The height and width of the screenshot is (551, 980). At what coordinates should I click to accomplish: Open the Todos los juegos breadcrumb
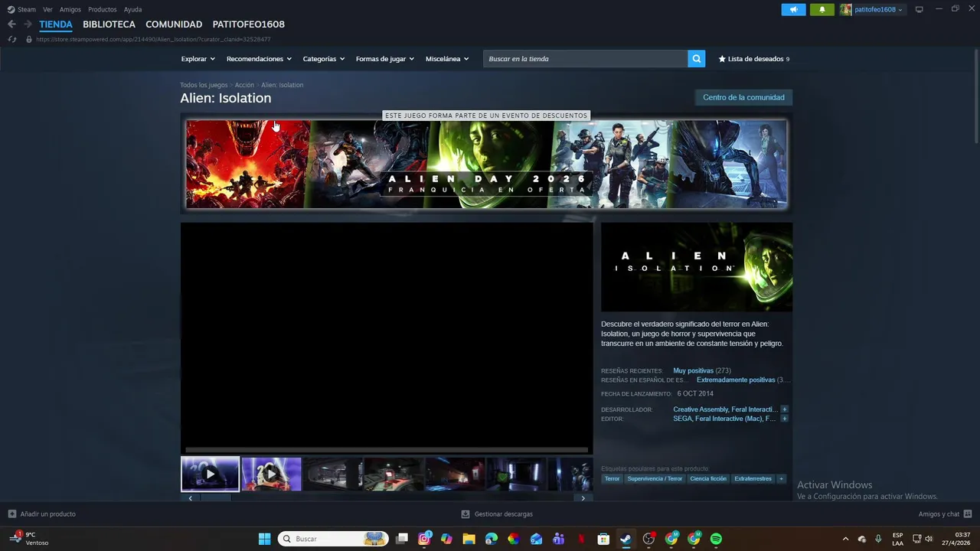click(204, 85)
